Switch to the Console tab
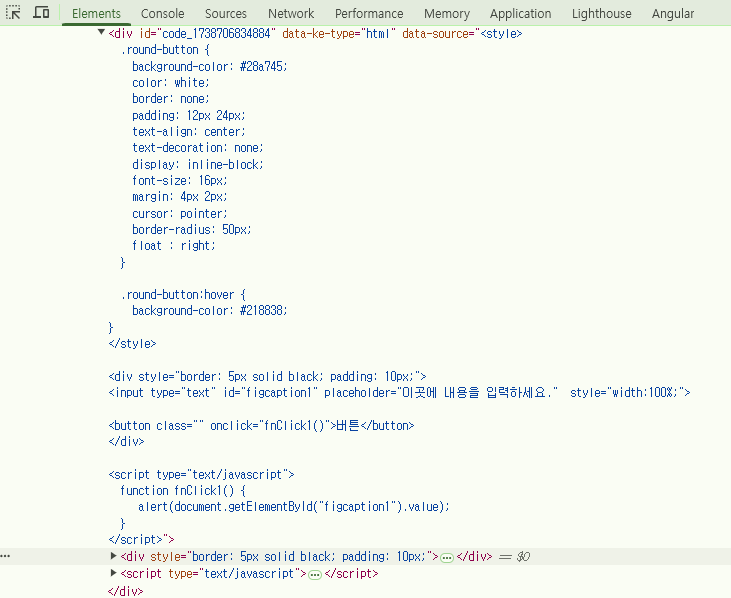 [x=162, y=14]
